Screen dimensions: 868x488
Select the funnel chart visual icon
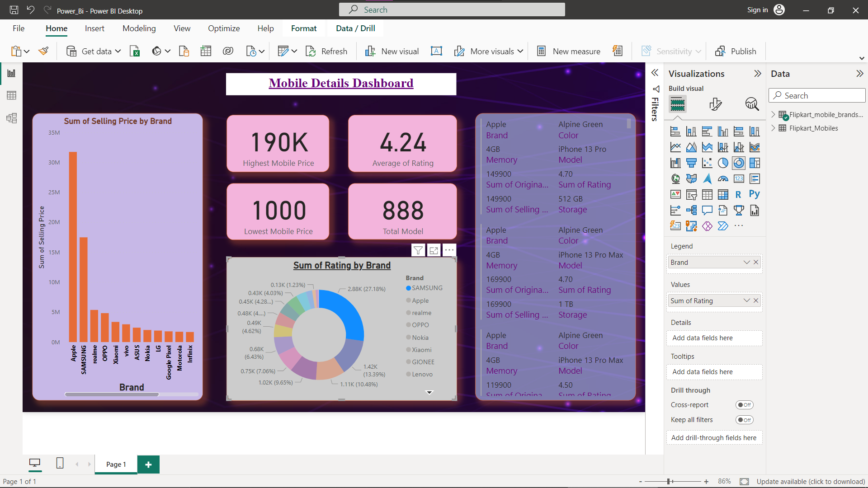691,163
